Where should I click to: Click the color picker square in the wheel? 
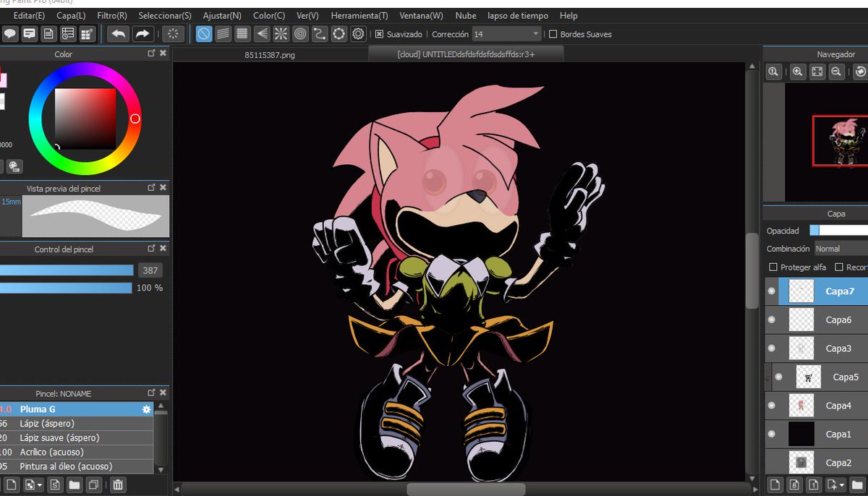tap(85, 119)
